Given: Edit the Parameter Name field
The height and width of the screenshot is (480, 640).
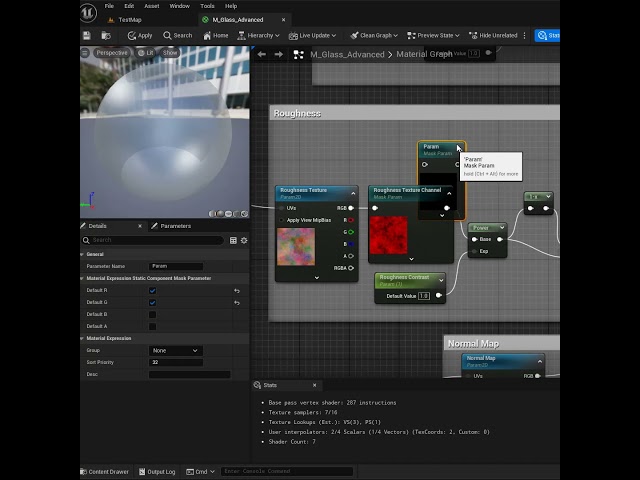Looking at the screenshot, I should coord(176,266).
